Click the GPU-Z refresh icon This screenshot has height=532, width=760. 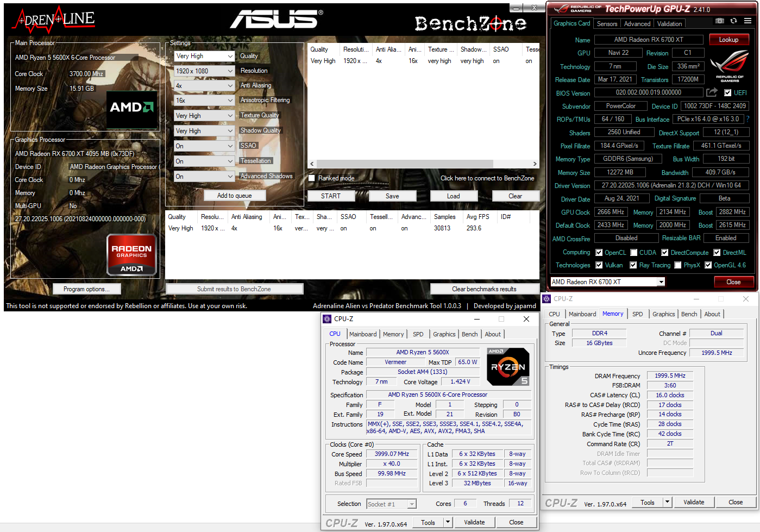click(x=733, y=21)
